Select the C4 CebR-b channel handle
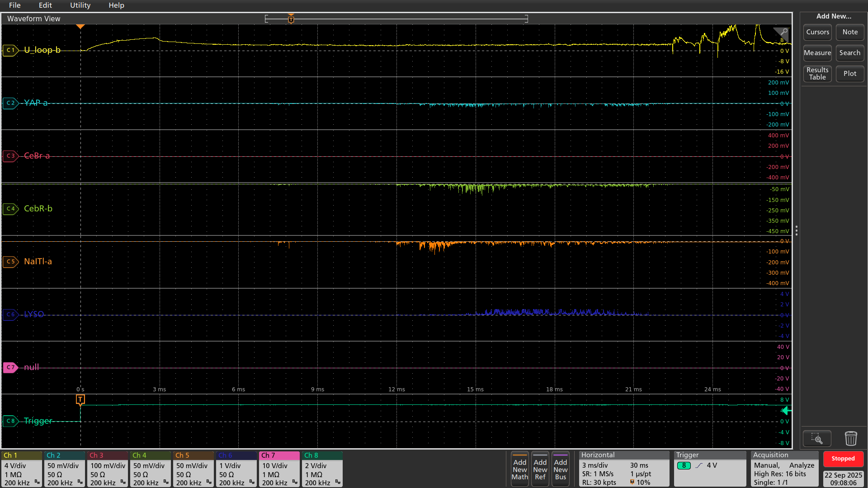The height and width of the screenshot is (488, 868). pyautogui.click(x=10, y=209)
